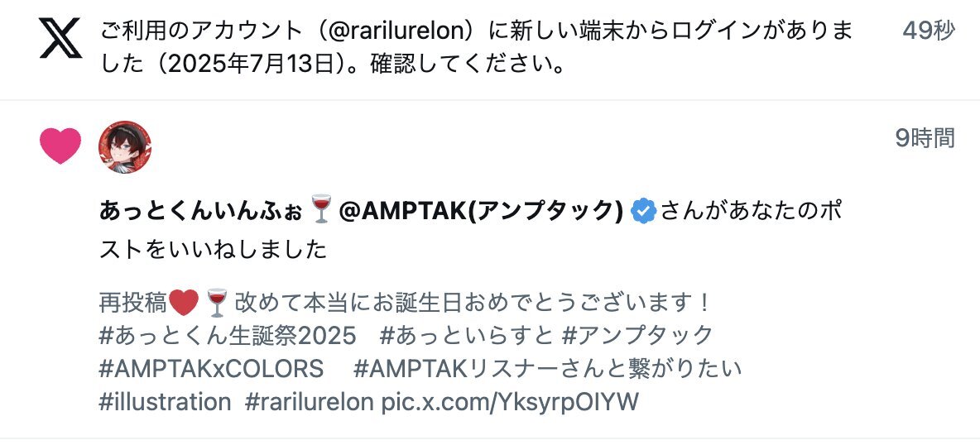
Task: Click the red heart emoji in post text
Action: pos(184,303)
